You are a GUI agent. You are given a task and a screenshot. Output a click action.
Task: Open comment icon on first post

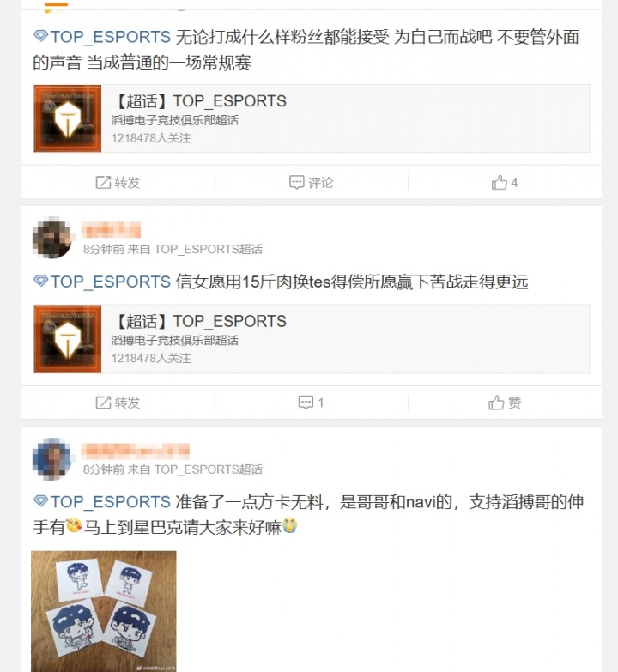coord(297,183)
